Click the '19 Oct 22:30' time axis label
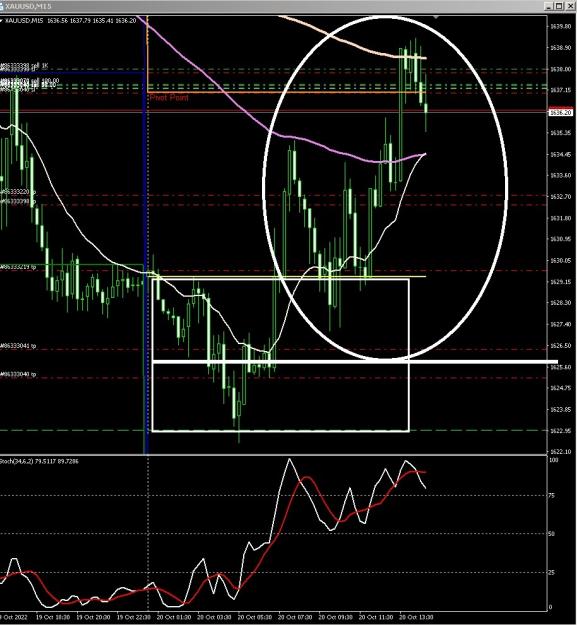This screenshot has height=625, width=577. click(133, 617)
